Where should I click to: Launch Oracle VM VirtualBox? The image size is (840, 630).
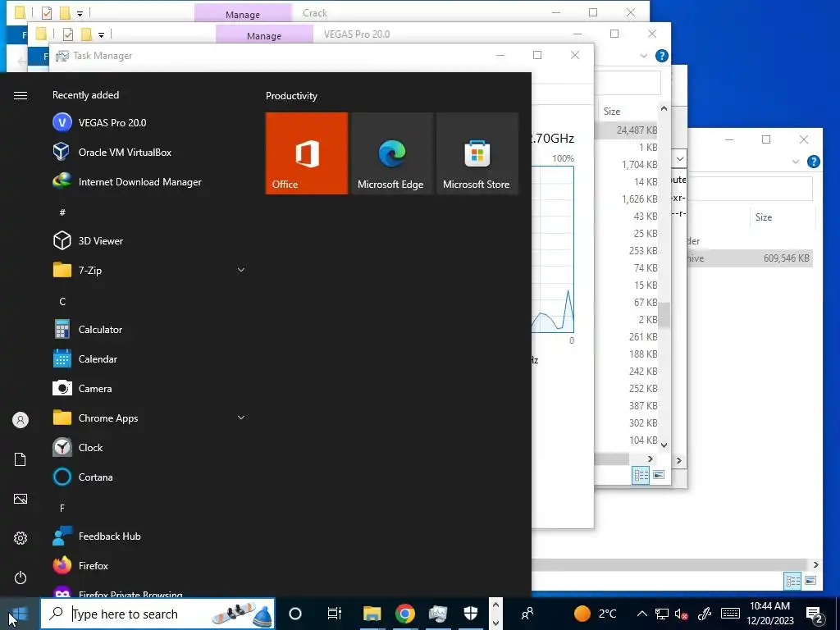click(112, 152)
